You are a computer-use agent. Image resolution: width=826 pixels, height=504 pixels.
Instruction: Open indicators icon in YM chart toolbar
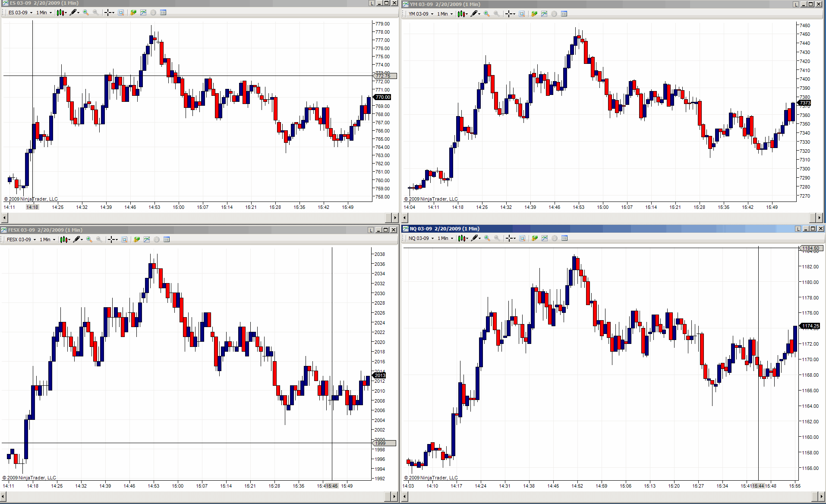[544, 14]
